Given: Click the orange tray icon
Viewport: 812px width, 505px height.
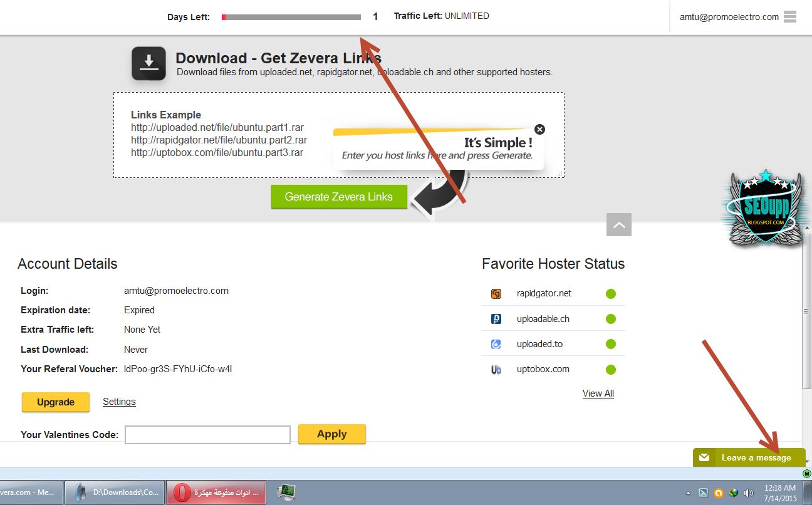Looking at the screenshot, I should pos(719,493).
